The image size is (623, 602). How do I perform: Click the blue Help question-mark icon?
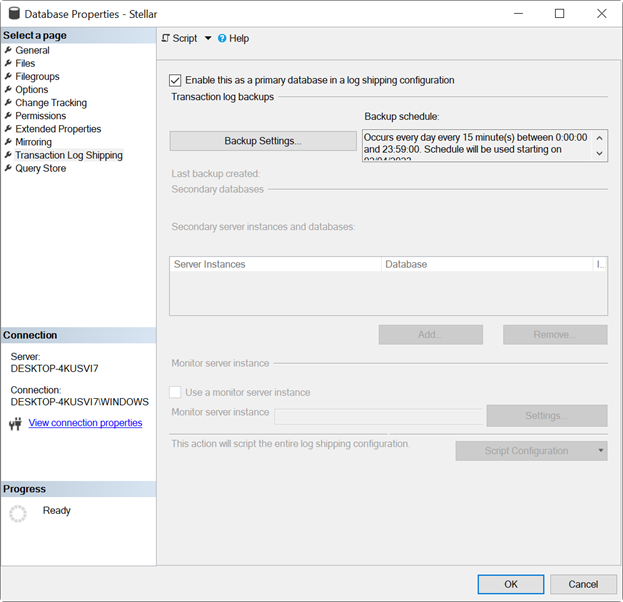pos(222,39)
